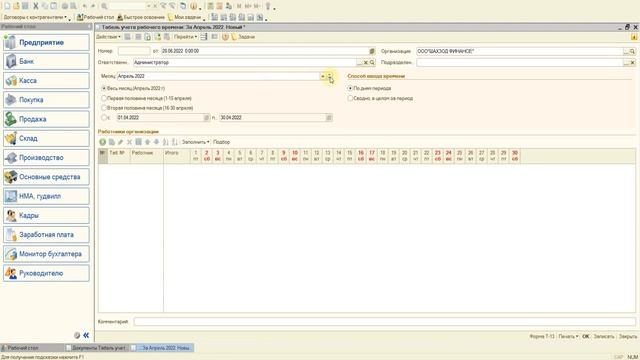Open the Касса section

coord(46,81)
